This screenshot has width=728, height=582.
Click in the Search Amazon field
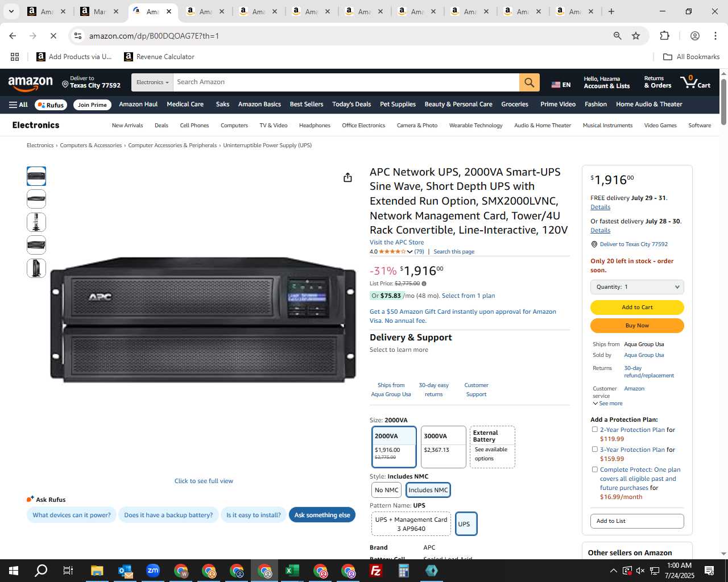[x=346, y=82]
